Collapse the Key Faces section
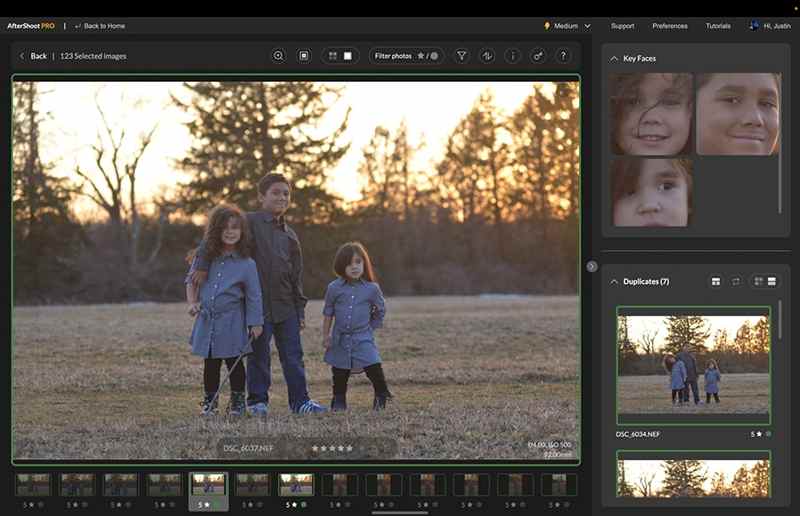Viewport: 800px width, 516px height. coord(614,59)
